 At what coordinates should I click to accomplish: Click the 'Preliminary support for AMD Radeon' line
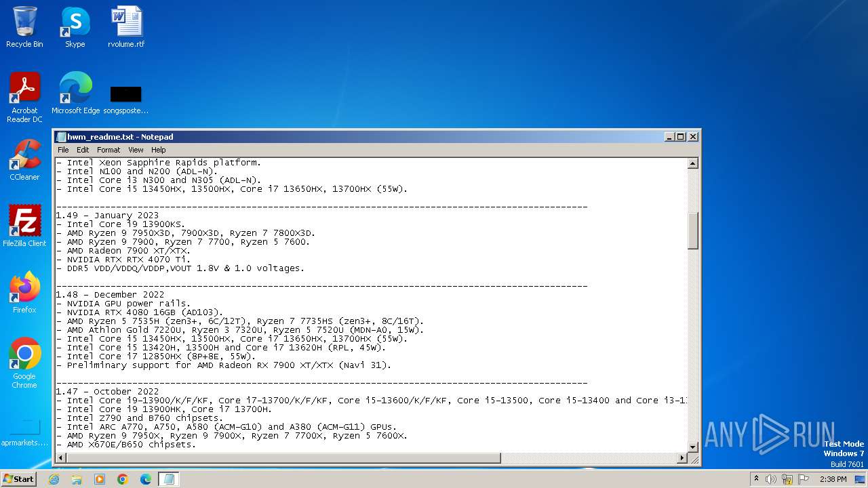pos(224,365)
